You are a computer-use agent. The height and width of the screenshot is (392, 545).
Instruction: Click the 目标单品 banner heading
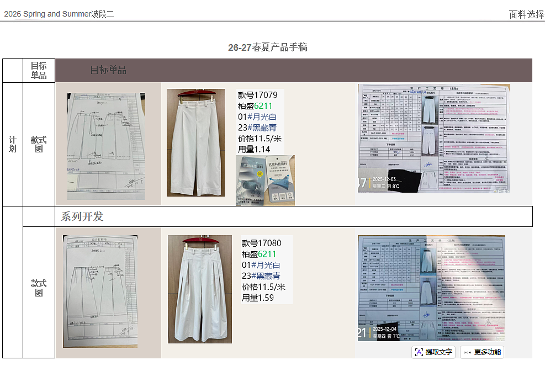pyautogui.click(x=108, y=70)
